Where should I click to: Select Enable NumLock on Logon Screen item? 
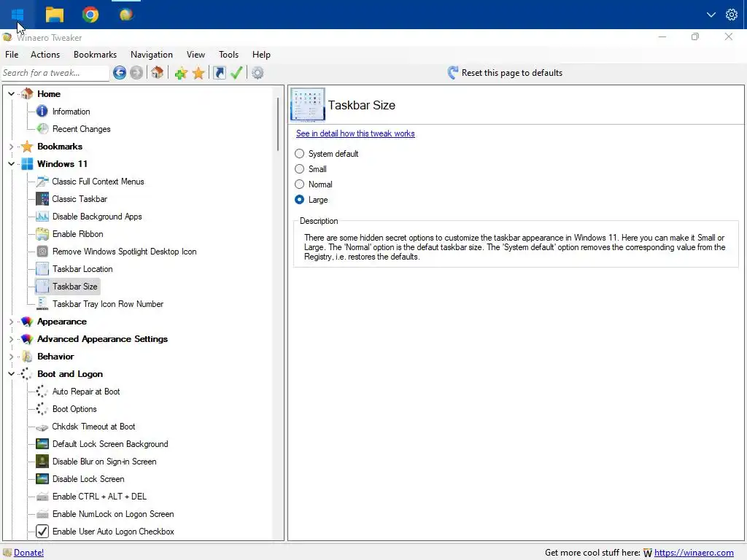tap(113, 514)
